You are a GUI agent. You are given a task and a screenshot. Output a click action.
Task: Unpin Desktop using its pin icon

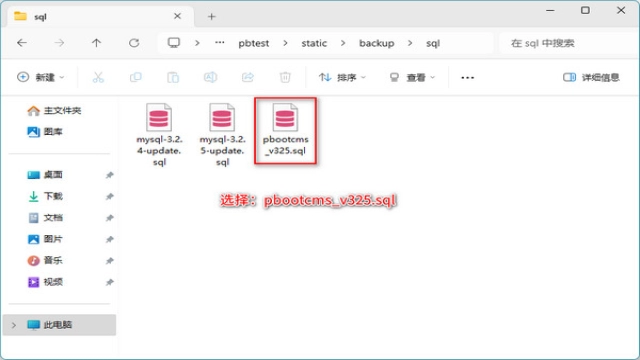[109, 175]
